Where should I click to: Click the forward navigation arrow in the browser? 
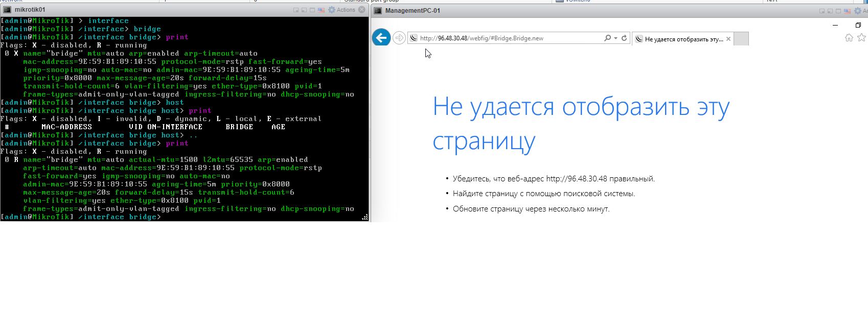[x=399, y=38]
